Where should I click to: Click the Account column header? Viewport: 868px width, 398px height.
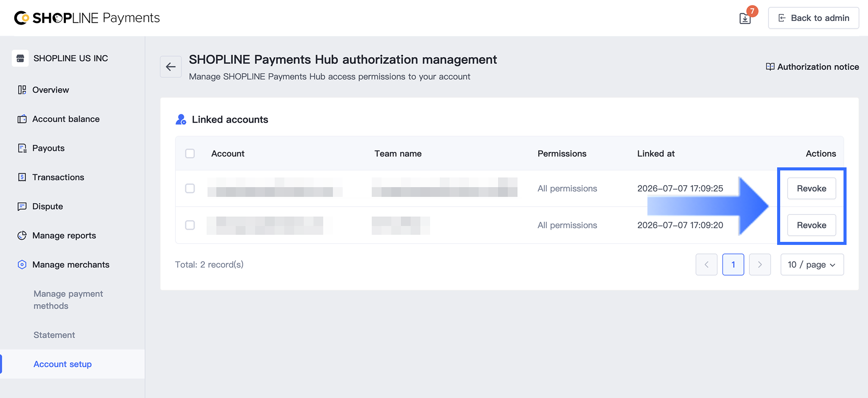[x=228, y=154]
